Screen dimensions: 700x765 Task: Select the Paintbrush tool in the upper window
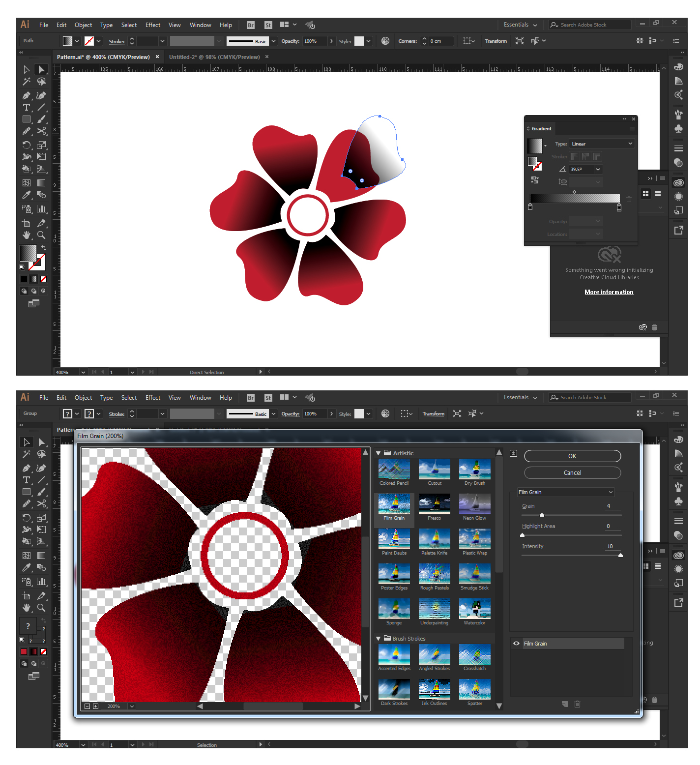pyautogui.click(x=42, y=119)
